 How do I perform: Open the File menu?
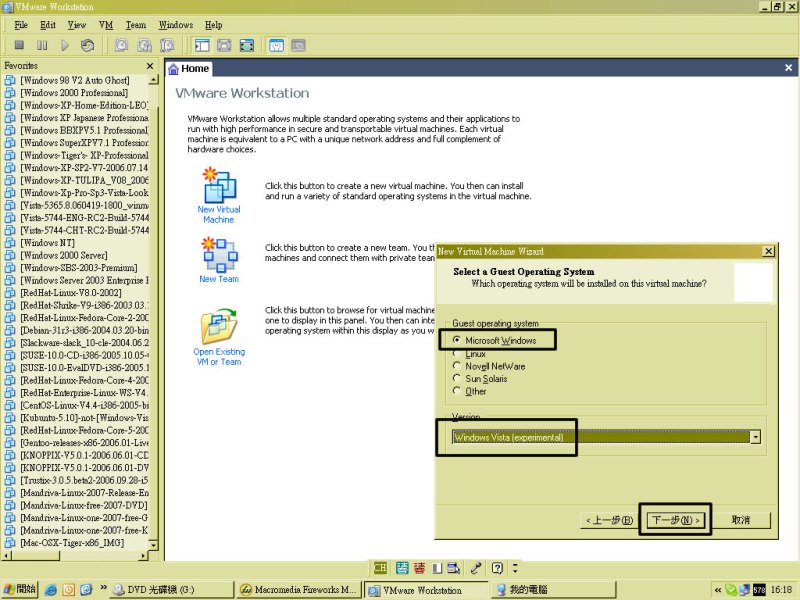tap(21, 25)
